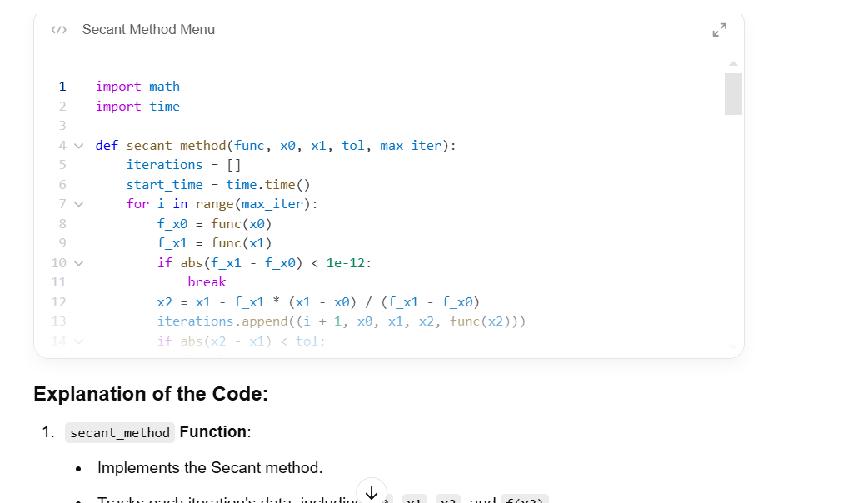Collapse the for loop at line 7
Image resolution: width=868 pixels, height=503 pixels.
[79, 204]
